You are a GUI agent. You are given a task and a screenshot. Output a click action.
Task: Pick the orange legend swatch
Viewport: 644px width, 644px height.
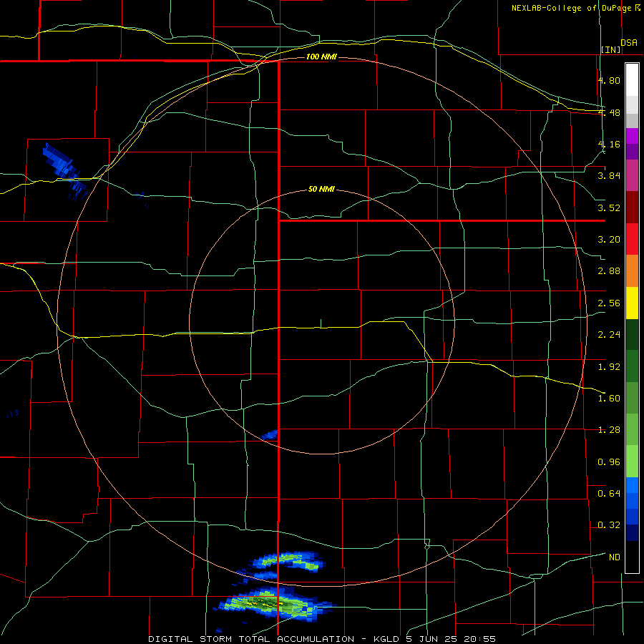[632, 270]
